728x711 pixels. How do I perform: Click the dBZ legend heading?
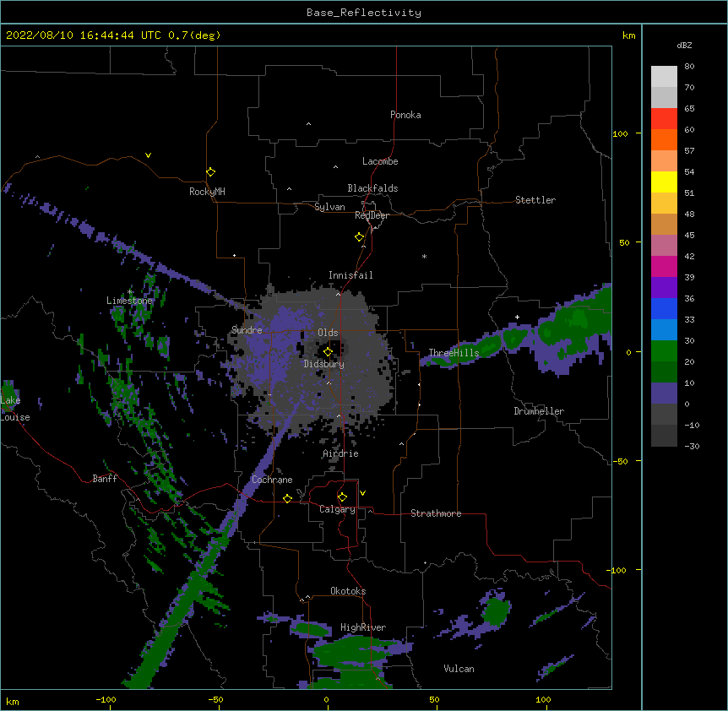pos(684,46)
